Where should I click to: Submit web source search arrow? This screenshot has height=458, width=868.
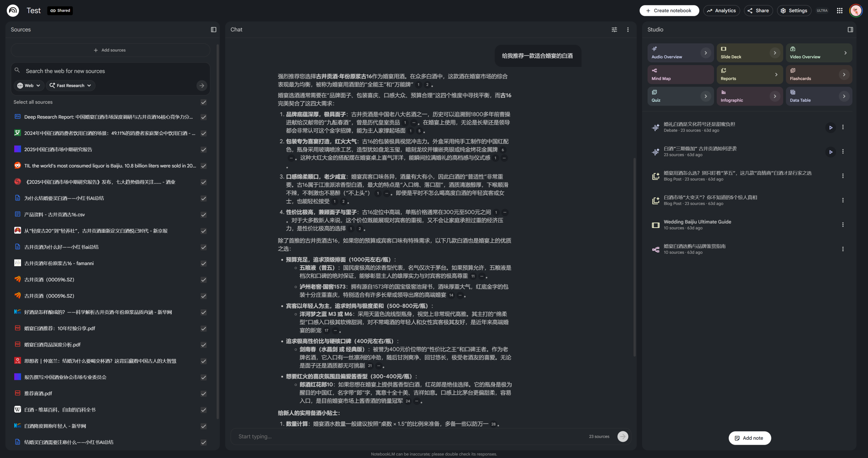[x=202, y=85]
